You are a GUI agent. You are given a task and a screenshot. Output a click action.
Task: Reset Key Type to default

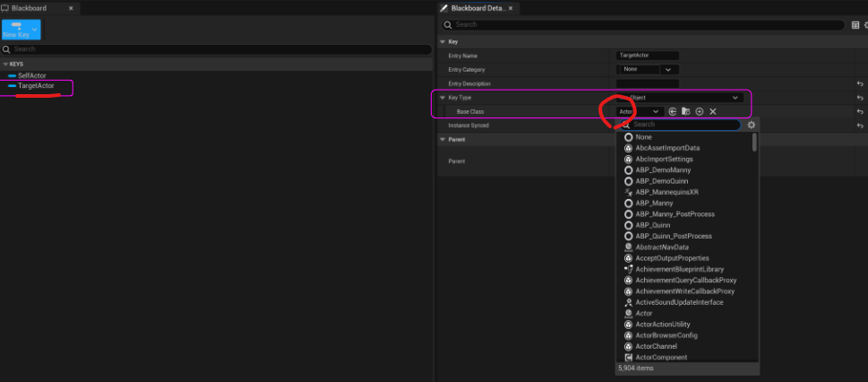(860, 98)
